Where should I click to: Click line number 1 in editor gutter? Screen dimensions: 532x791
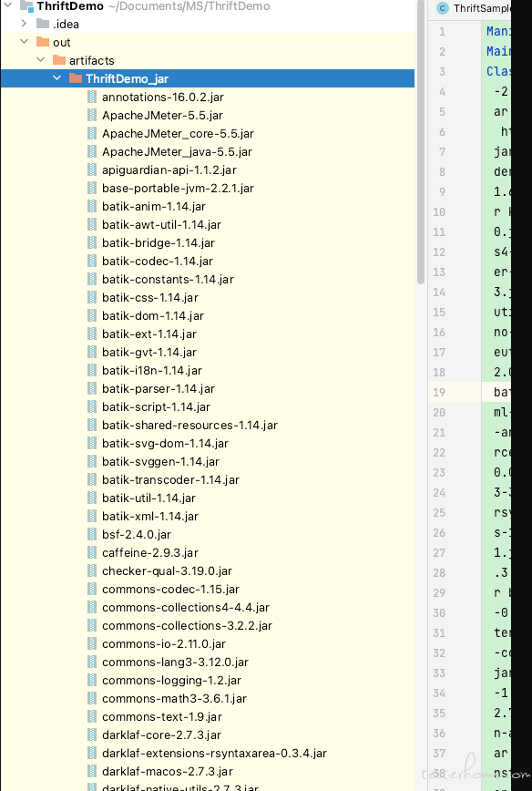pyautogui.click(x=442, y=32)
